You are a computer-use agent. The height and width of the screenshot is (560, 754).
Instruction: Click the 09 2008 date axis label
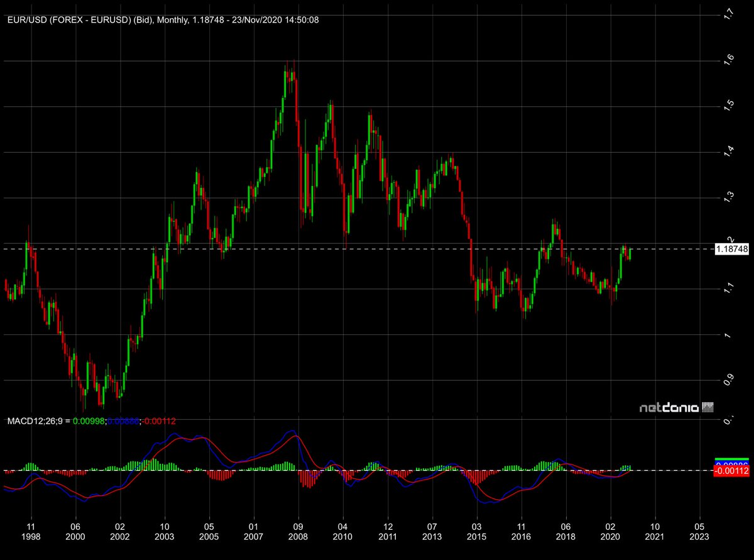pyautogui.click(x=298, y=532)
